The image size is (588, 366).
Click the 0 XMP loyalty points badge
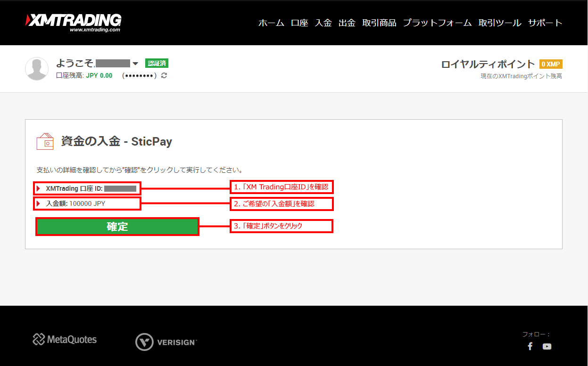click(x=551, y=64)
